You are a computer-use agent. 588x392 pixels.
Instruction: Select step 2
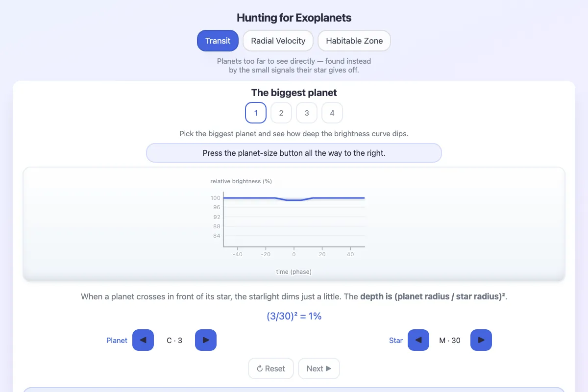point(281,113)
